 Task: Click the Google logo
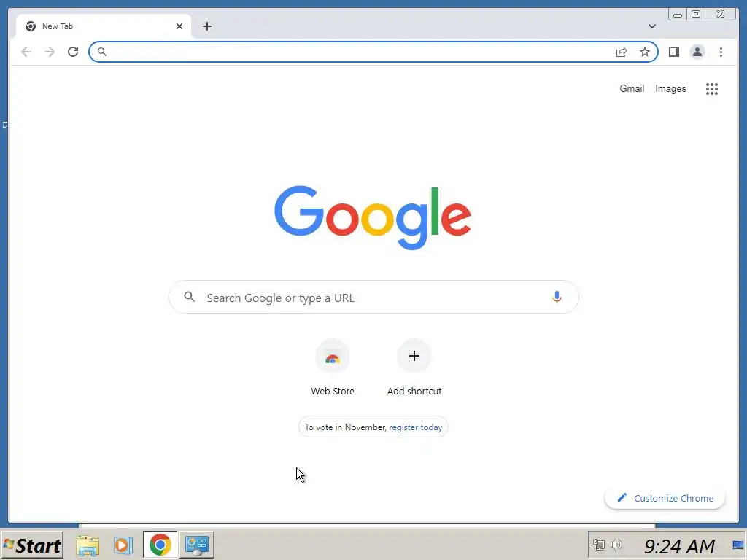[373, 217]
